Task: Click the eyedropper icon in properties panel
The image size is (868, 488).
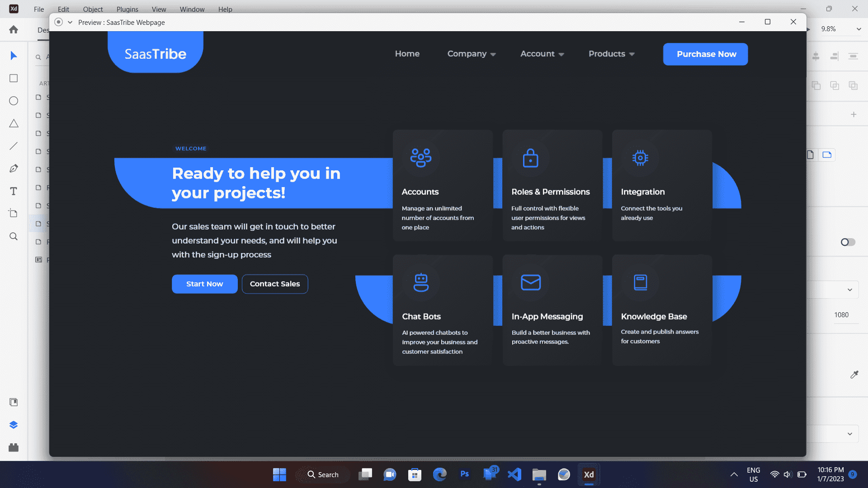Action: point(854,375)
